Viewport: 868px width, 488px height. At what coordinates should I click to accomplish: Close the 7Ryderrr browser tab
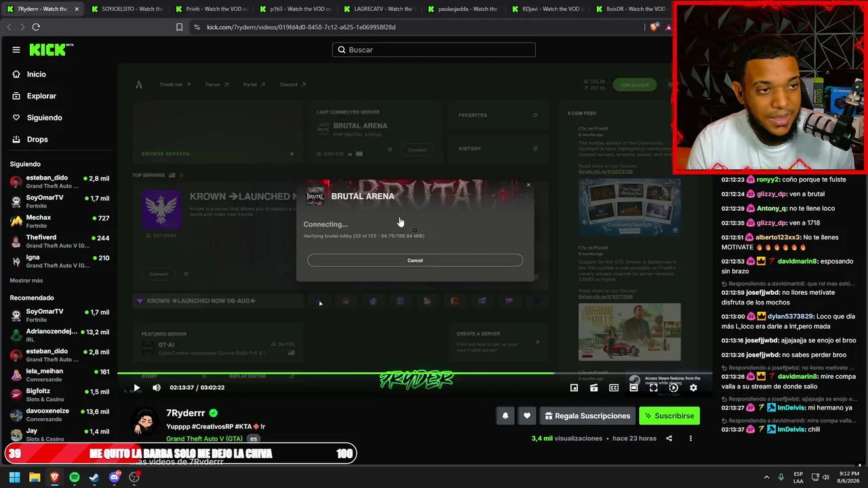[77, 9]
